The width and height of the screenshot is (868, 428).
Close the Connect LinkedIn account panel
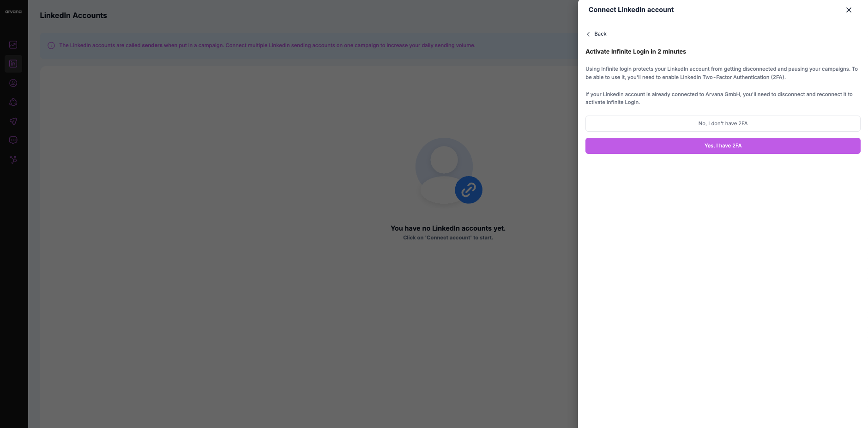tap(849, 10)
